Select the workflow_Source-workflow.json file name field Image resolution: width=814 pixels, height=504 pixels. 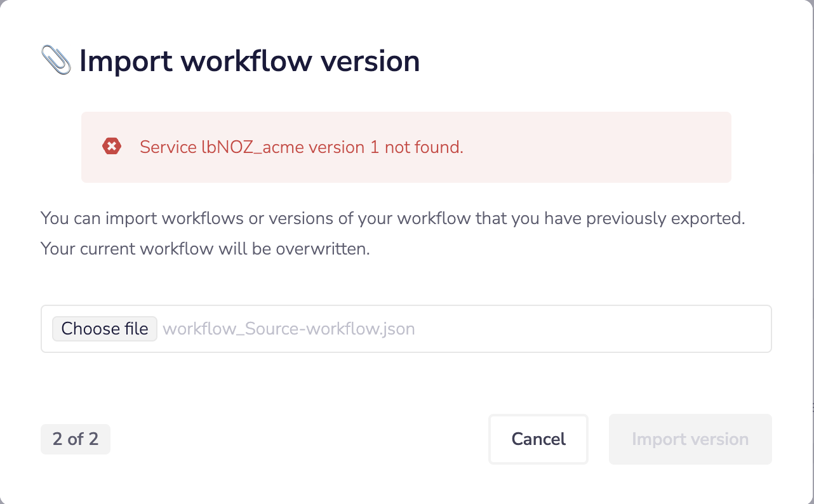click(x=406, y=329)
